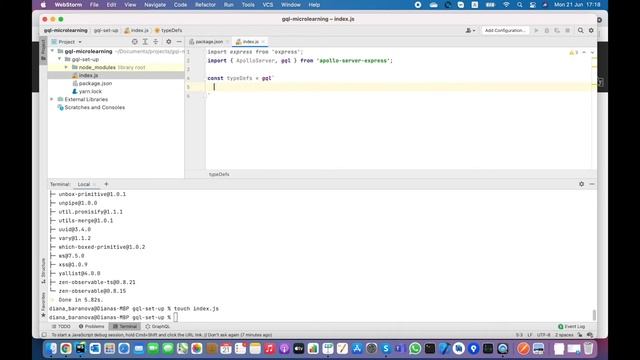Open the Trash in the dock
This screenshot has width=640, height=360.
[588, 349]
